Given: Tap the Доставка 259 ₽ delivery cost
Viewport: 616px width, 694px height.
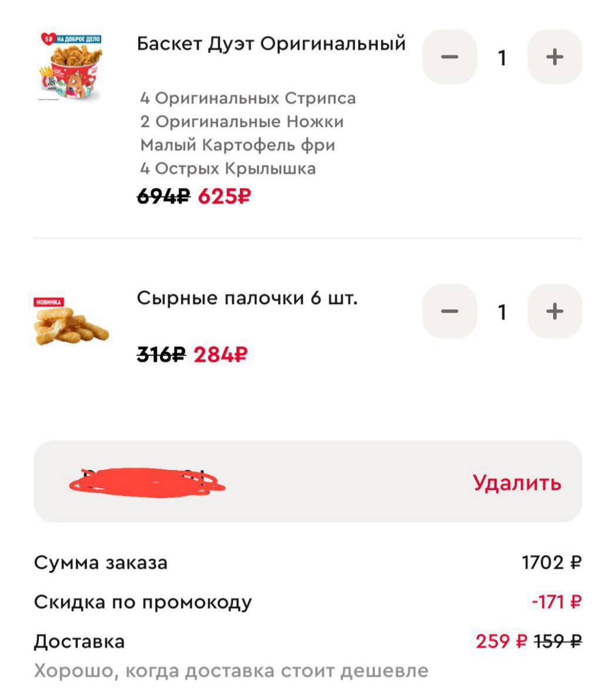Looking at the screenshot, I should pos(501,641).
